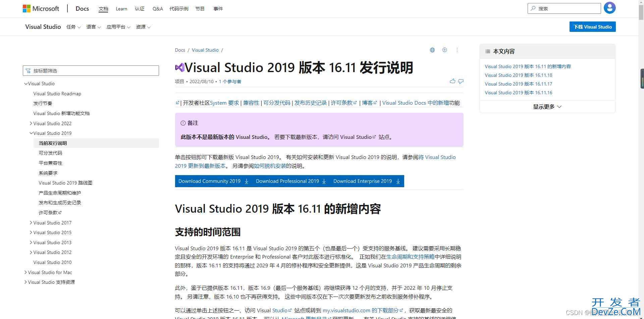The height and width of the screenshot is (319, 644).
Task: Open the 节目 top navigation item
Action: [200, 9]
